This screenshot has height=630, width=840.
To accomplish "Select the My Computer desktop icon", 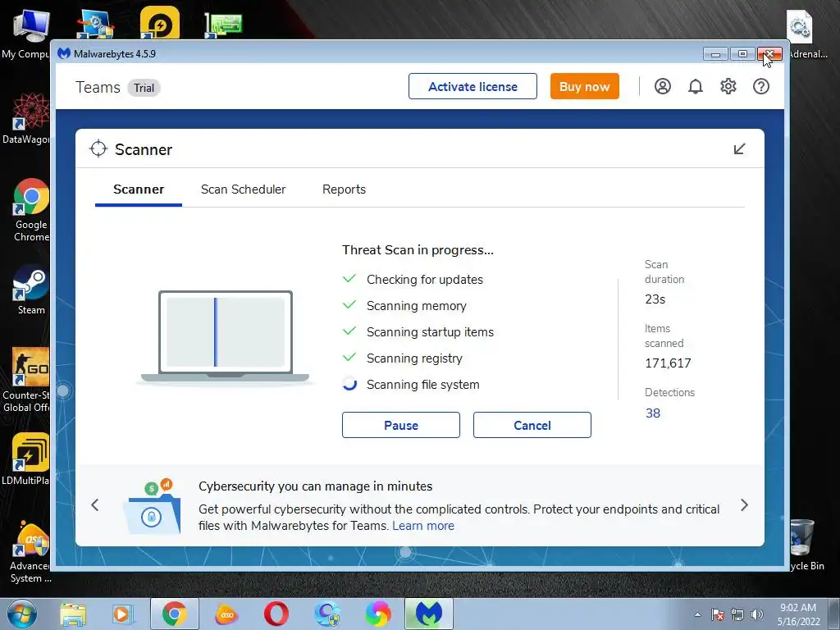I will pyautogui.click(x=27, y=34).
